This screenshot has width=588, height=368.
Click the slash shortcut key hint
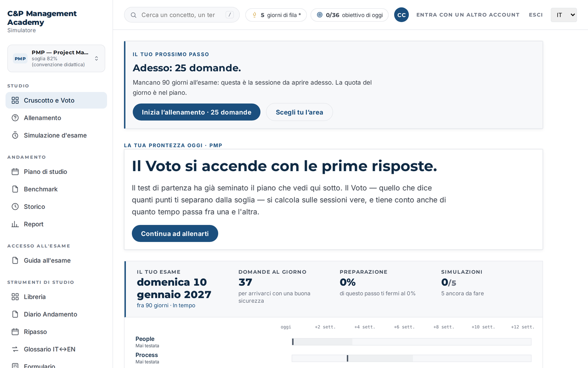230,15
